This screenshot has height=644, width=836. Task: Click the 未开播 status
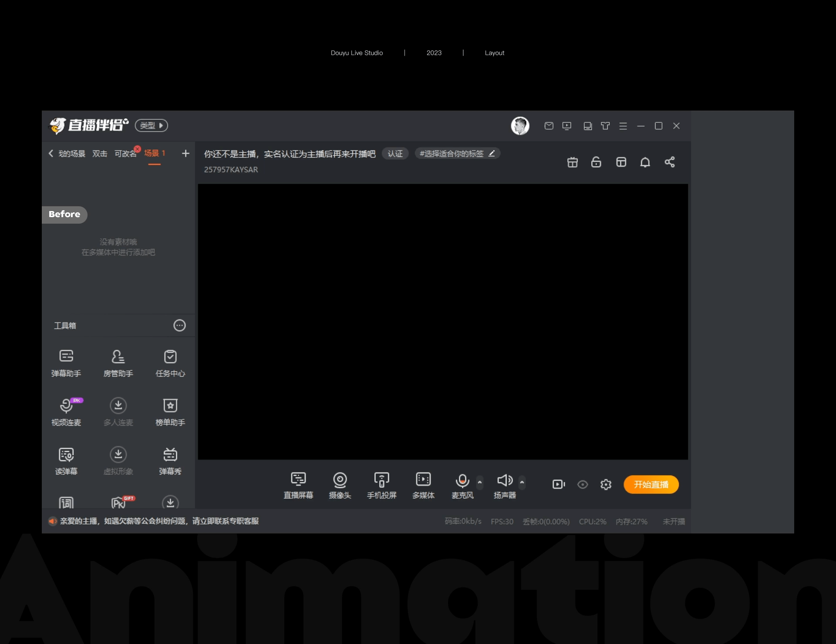click(x=674, y=521)
